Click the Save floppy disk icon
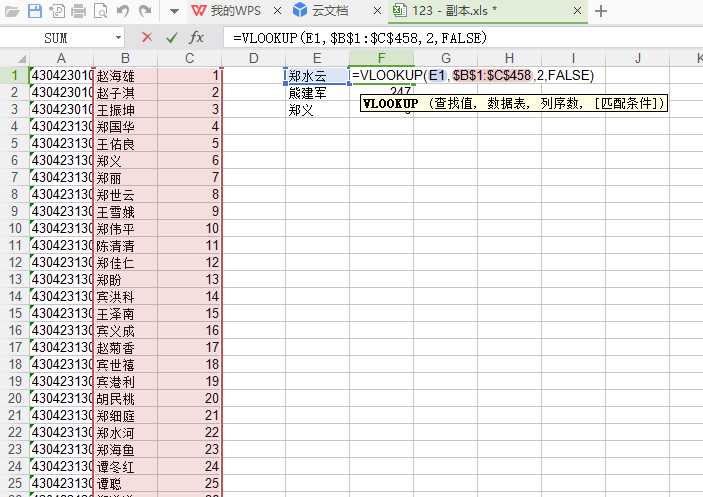The height and width of the screenshot is (497, 703). click(35, 10)
